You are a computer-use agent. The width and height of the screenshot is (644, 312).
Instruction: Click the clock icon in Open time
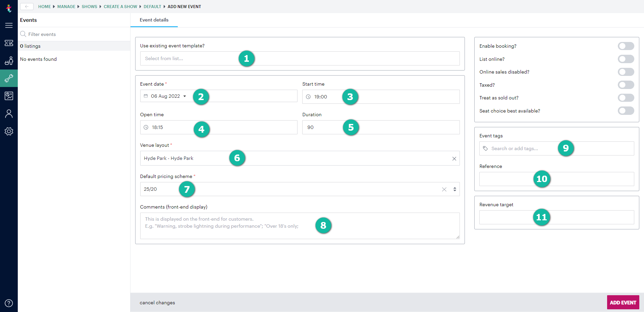146,127
